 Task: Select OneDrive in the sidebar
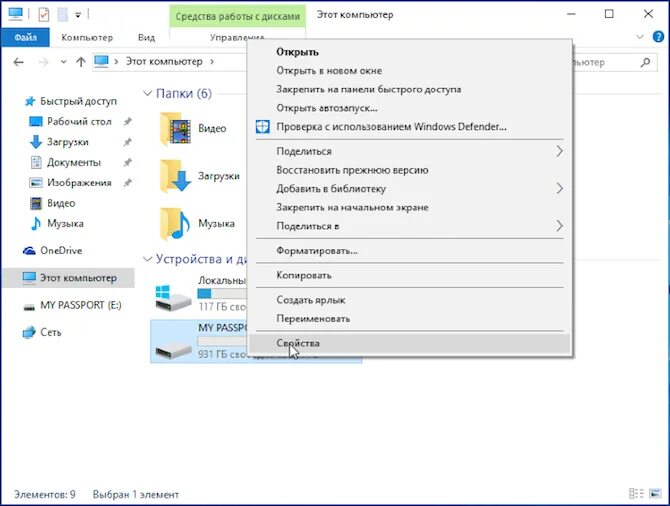coord(52,250)
